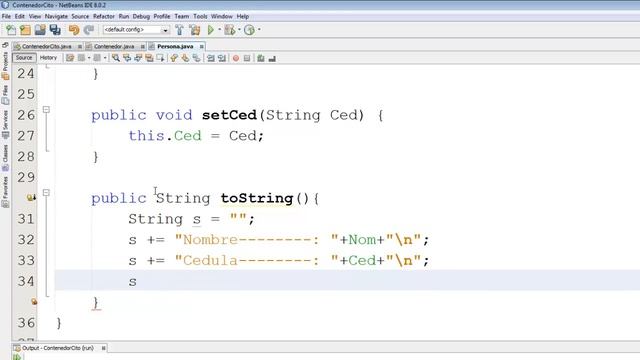Collapse the setCed method fold

point(46,109)
